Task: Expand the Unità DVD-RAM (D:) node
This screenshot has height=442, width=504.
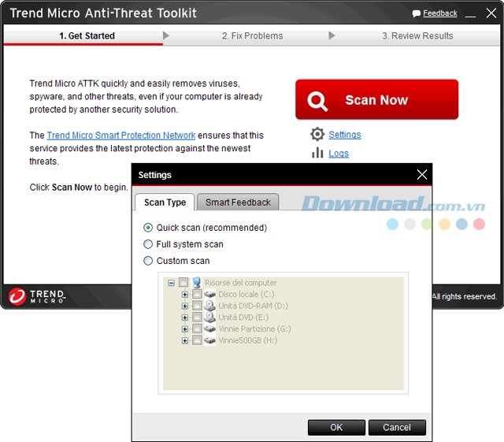Action: click(185, 306)
